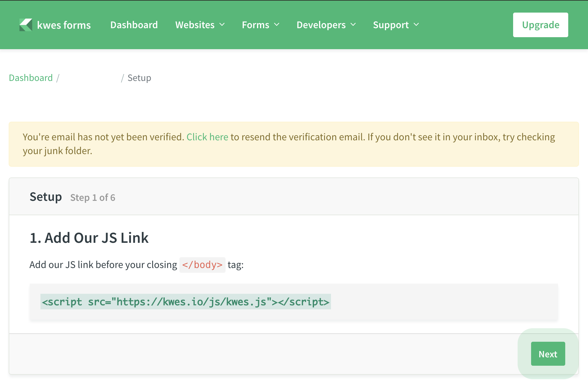Click the kwes forms logo icon

26,25
